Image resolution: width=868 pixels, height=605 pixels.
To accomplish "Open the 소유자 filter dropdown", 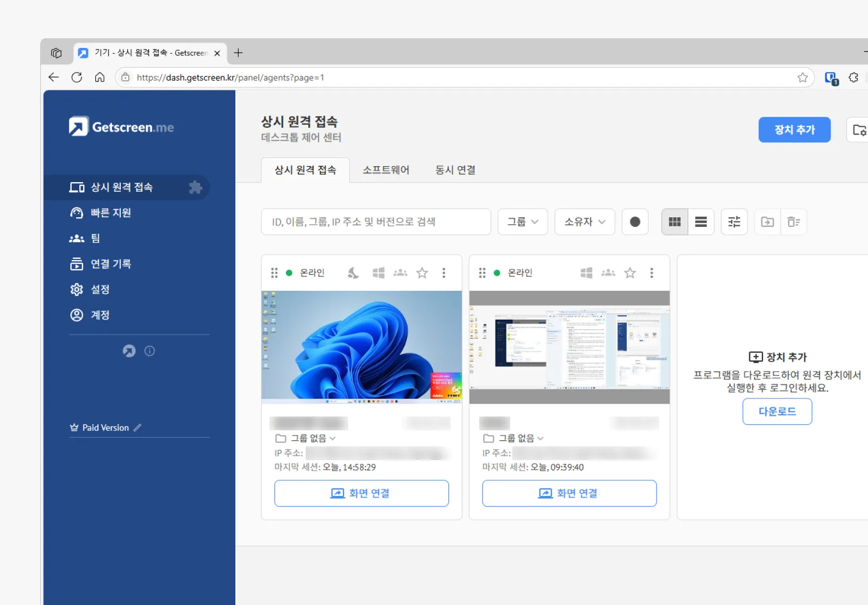I will click(x=584, y=222).
